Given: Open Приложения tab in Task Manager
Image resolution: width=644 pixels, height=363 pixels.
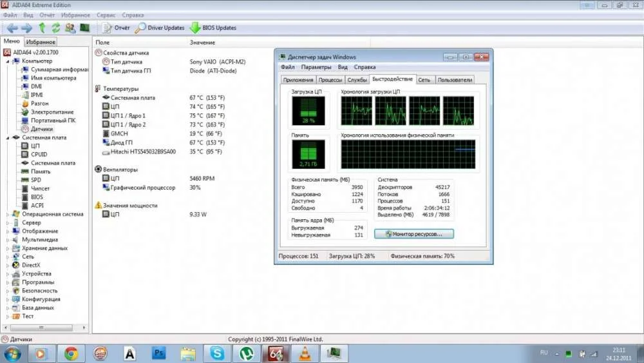Looking at the screenshot, I should pos(298,80).
